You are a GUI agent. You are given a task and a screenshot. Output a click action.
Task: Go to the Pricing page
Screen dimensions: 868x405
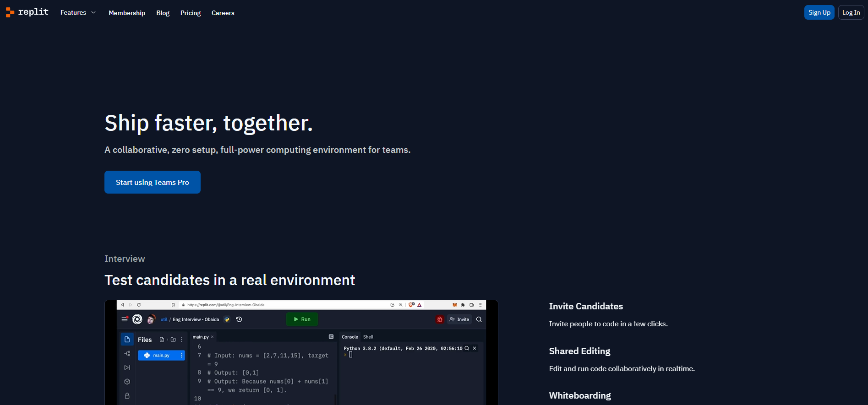coord(191,13)
